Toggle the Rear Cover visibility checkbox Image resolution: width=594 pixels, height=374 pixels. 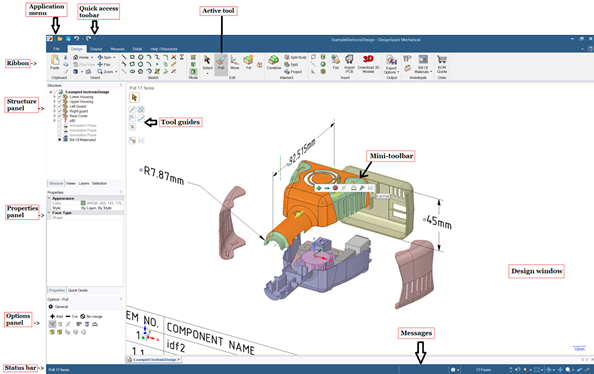[x=59, y=116]
